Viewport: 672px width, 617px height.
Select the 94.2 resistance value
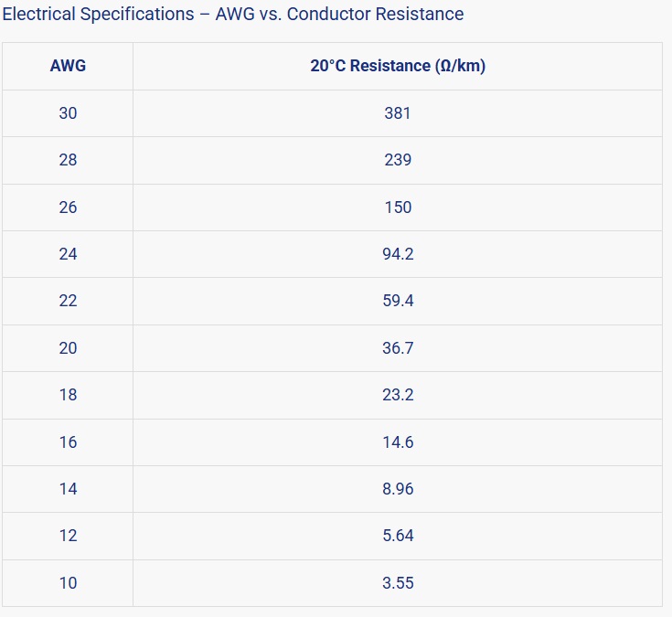(x=398, y=254)
